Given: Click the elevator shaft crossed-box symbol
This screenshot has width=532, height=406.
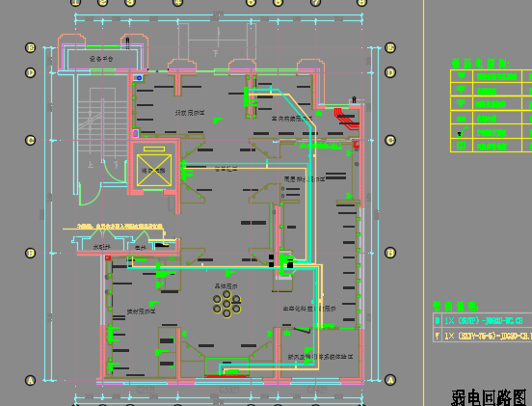Looking at the screenshot, I should pos(154,170).
